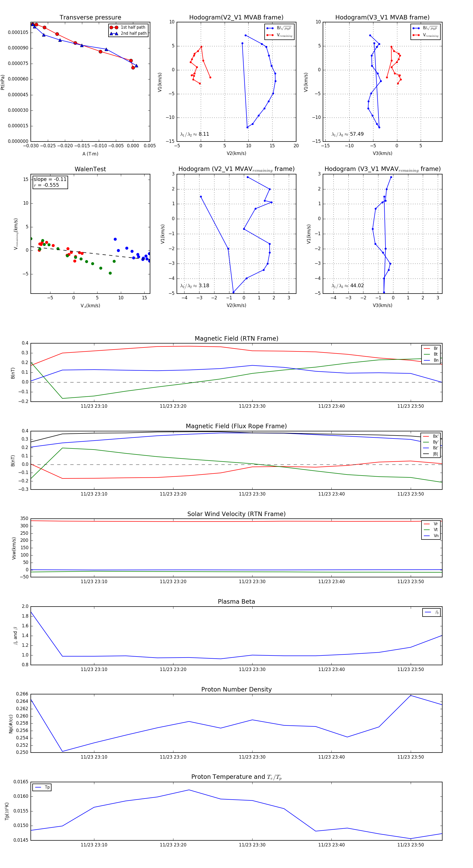Click the '1st half path' legend entry
Image resolution: width=473 pixels, height=868 pixels.
(x=128, y=27)
